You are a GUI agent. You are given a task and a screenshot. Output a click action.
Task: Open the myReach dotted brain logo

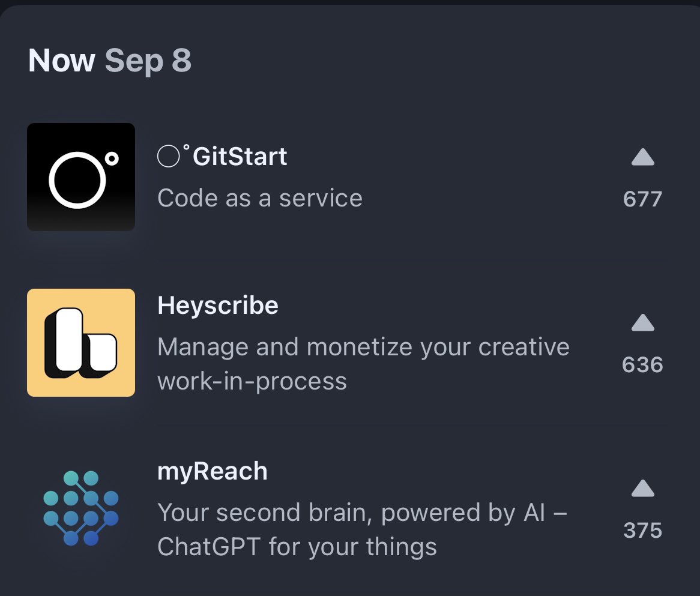click(x=81, y=508)
